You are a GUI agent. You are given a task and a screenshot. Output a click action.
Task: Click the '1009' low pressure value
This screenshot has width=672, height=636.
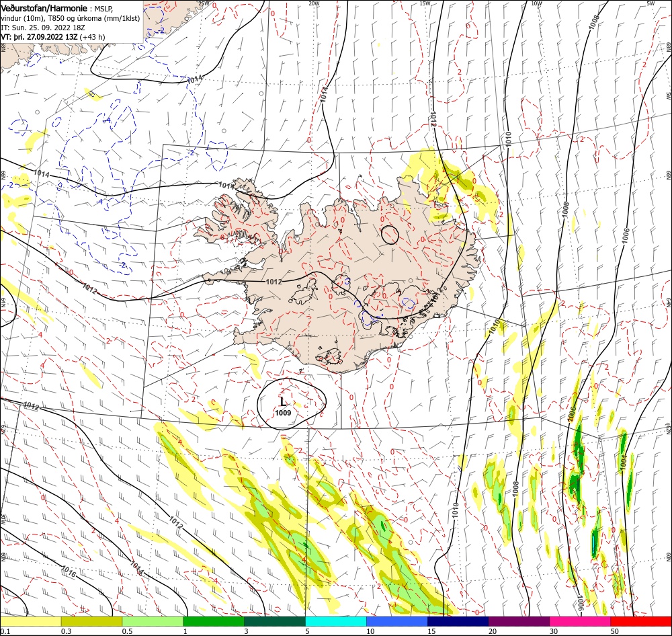click(283, 413)
